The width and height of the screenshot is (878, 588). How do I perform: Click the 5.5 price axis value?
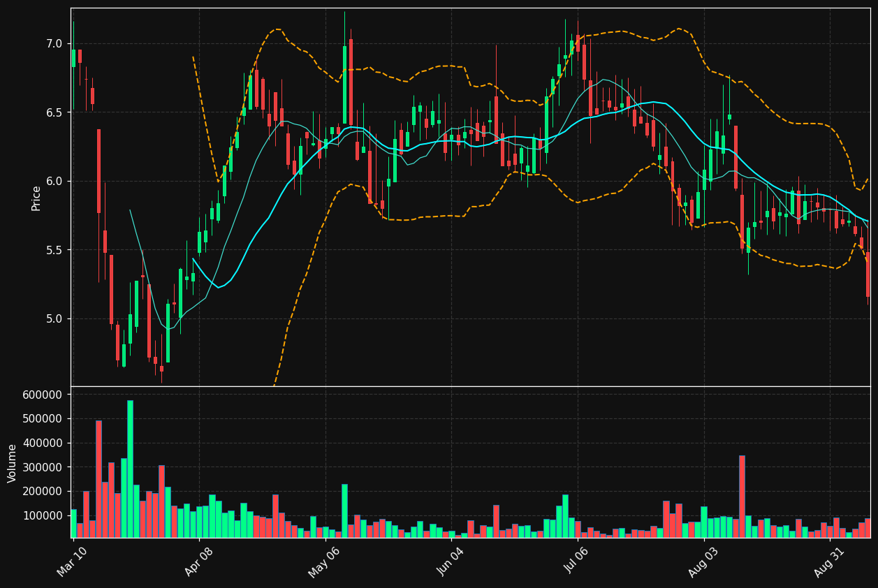click(x=54, y=250)
